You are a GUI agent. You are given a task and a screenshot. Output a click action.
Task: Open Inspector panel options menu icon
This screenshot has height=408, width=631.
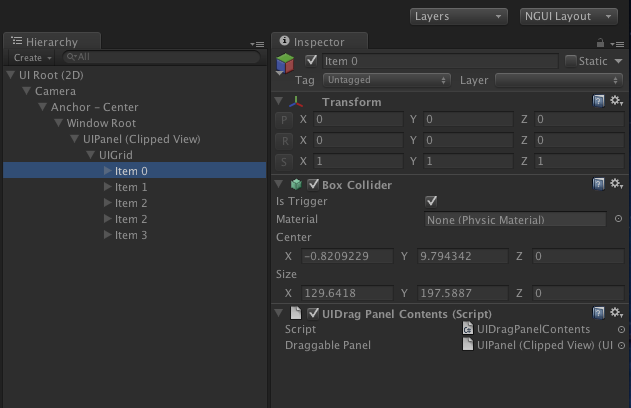(x=617, y=44)
